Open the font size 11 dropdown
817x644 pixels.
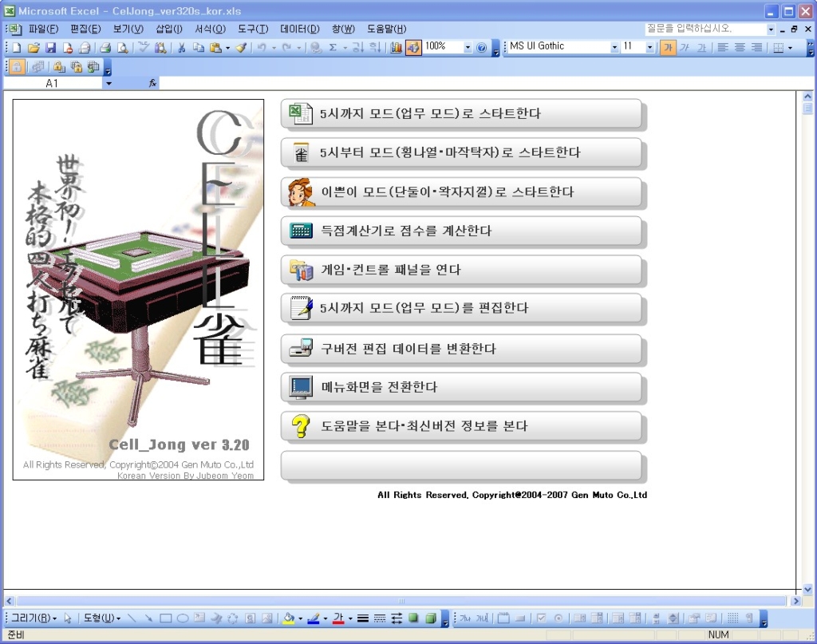pyautogui.click(x=649, y=47)
